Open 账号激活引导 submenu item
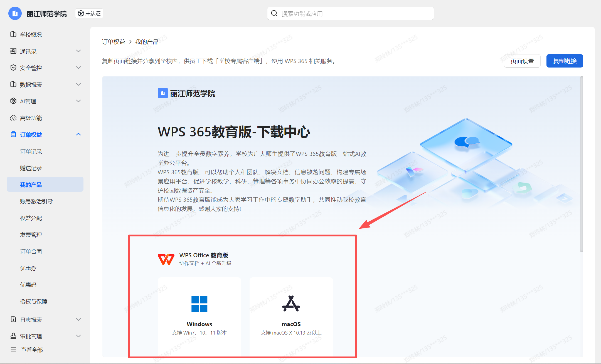 tap(36, 201)
